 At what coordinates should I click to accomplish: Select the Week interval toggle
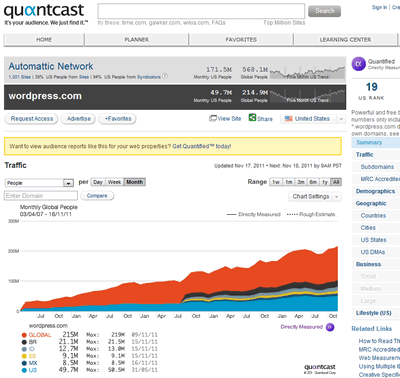[x=114, y=182]
